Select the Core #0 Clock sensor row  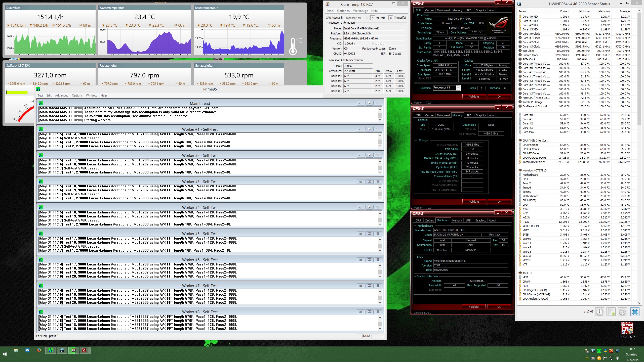tap(576, 34)
